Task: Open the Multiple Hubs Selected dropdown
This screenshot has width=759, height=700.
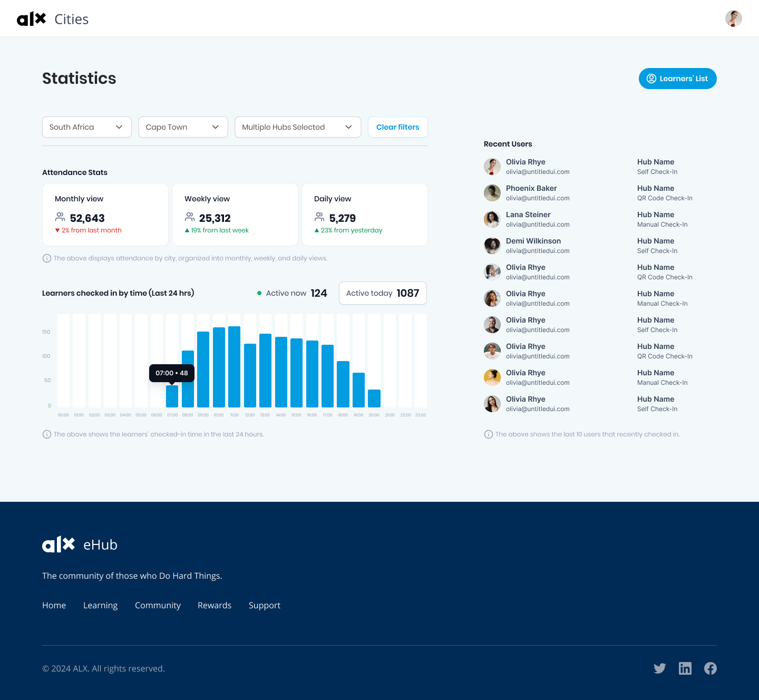Action: point(298,127)
